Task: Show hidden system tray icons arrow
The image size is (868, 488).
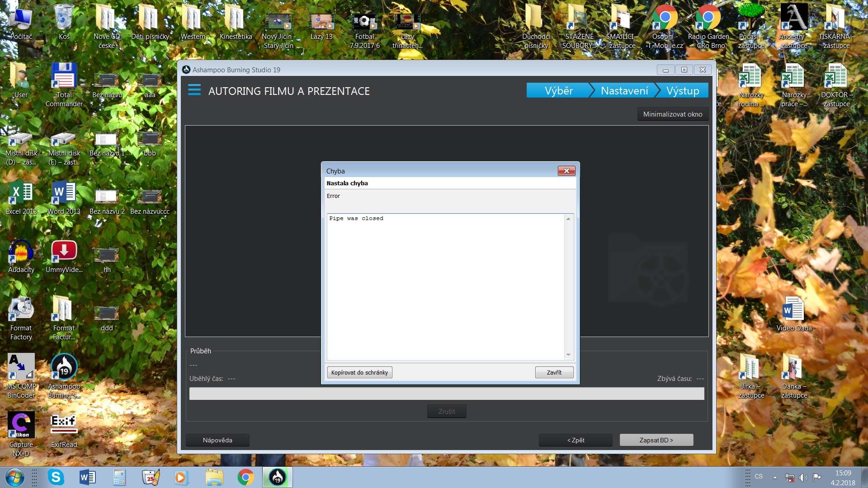Action: point(775,477)
